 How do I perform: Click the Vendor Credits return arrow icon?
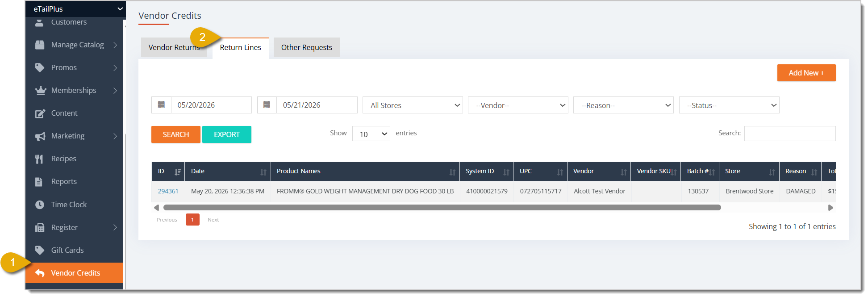[40, 273]
